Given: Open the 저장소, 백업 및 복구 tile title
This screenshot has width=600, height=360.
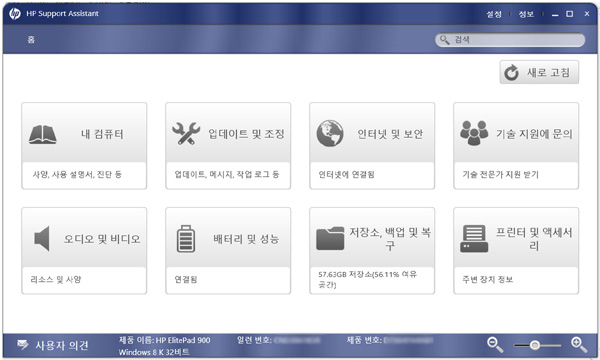Looking at the screenshot, I should pos(390,239).
